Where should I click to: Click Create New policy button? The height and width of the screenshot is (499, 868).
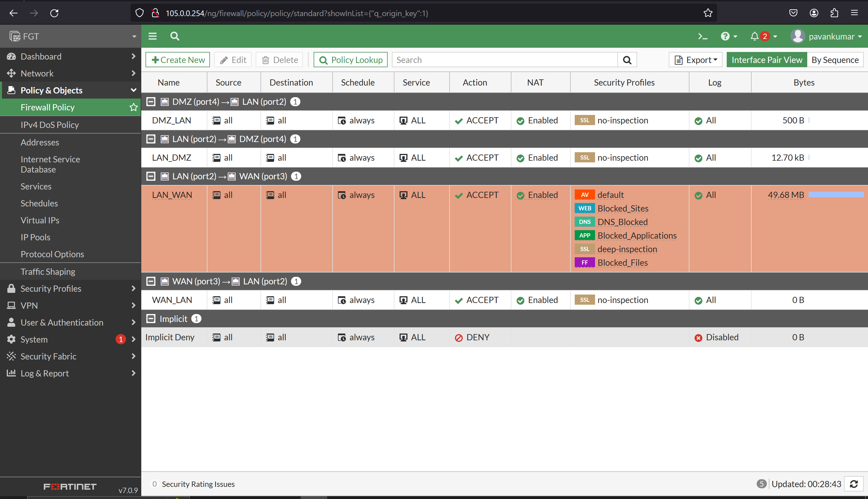(177, 60)
